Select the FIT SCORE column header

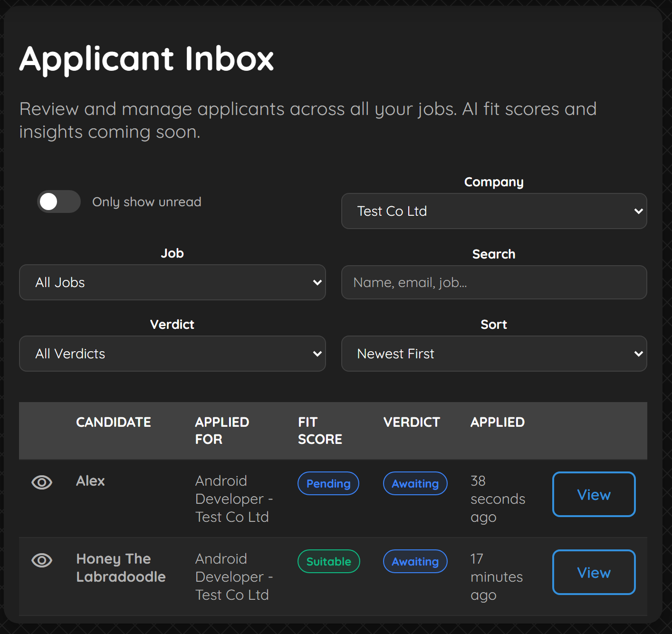click(320, 431)
